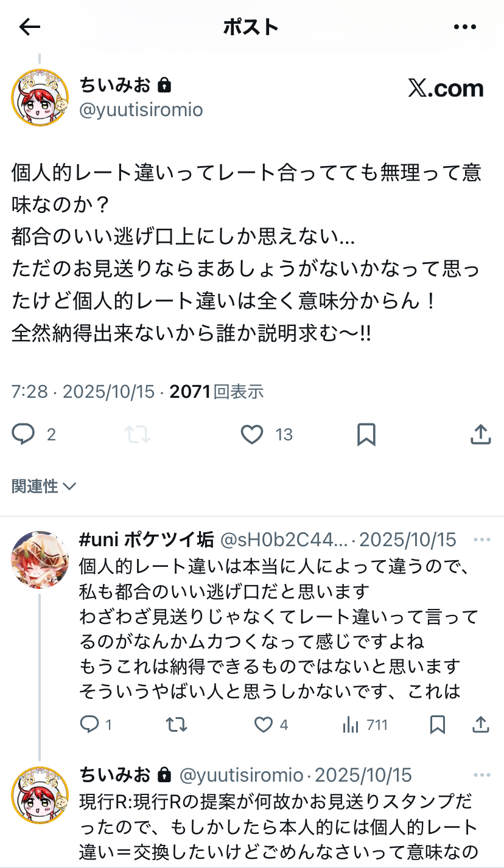The image size is (504, 868).
Task: Repost the #uni ポケツイ垢 reply
Action: click(x=177, y=724)
